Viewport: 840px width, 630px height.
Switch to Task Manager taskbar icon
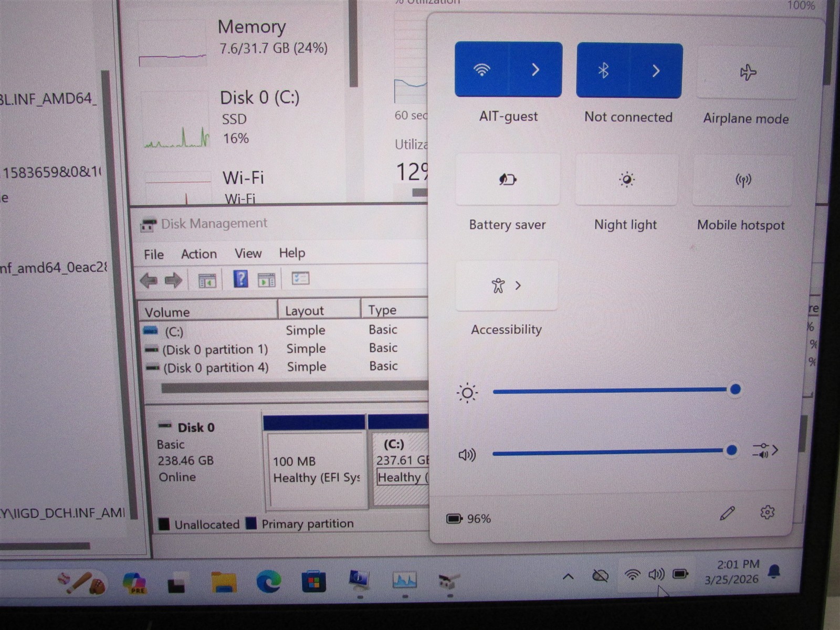pyautogui.click(x=405, y=581)
